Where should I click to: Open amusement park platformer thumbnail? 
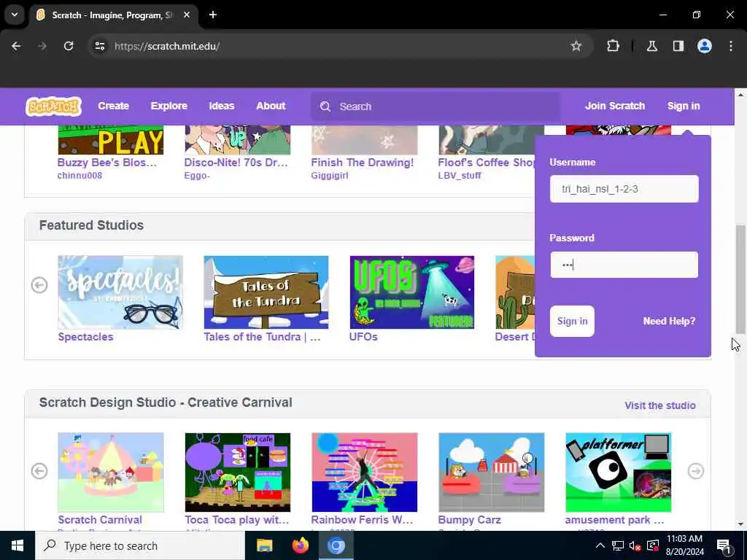click(x=618, y=472)
